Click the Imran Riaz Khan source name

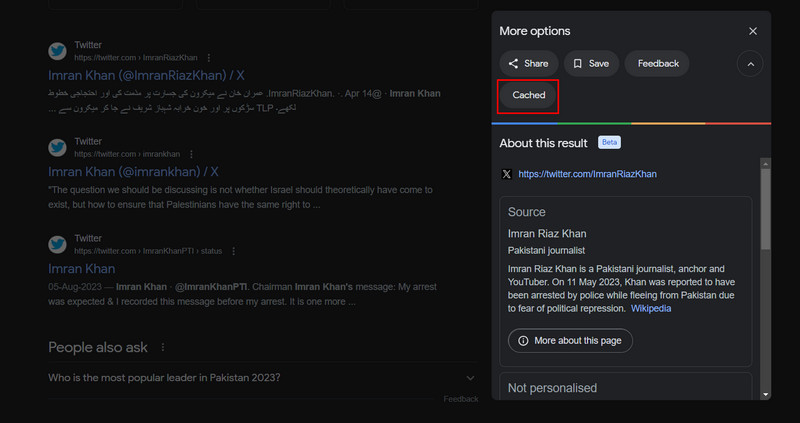point(547,234)
